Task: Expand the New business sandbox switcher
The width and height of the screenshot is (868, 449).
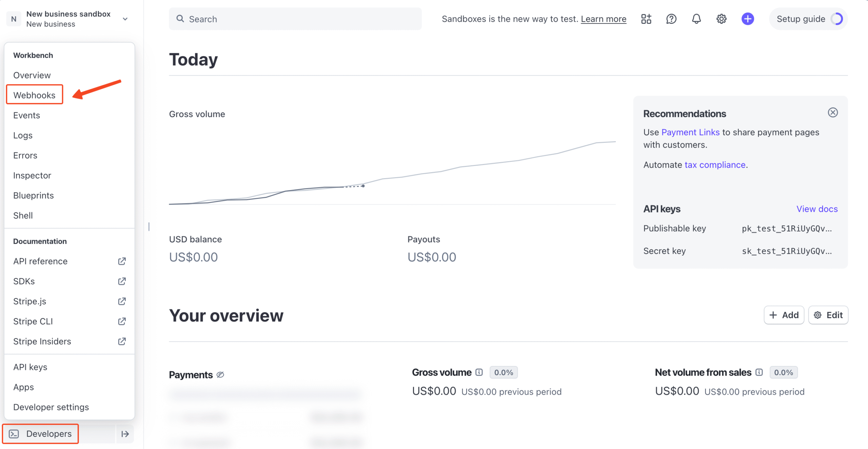Action: [x=125, y=19]
